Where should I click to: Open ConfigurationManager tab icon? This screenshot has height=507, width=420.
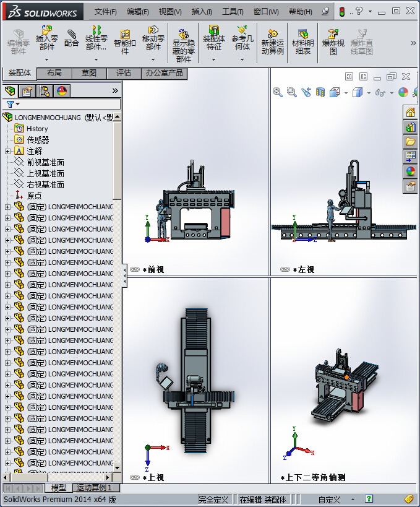45,91
